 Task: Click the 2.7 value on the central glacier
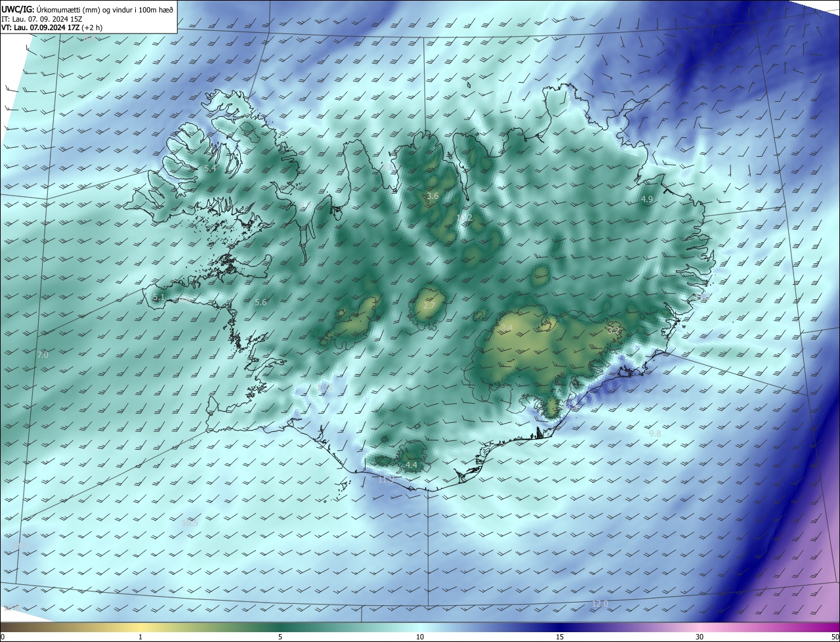point(429,306)
